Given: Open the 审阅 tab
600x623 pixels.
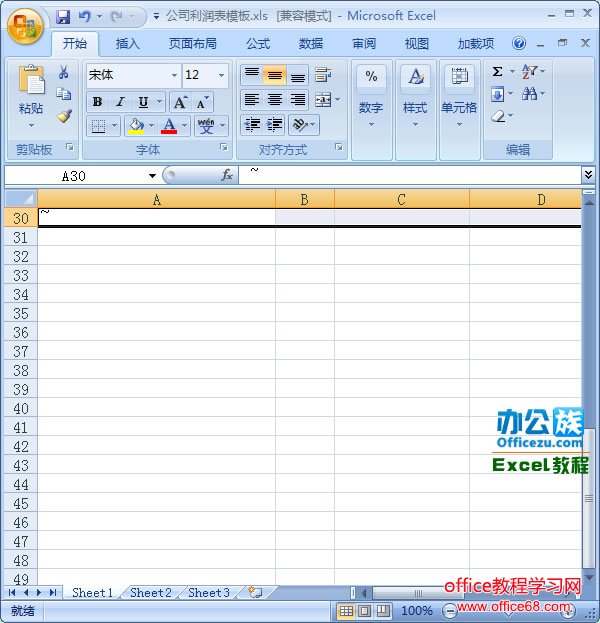Looking at the screenshot, I should click(x=364, y=43).
